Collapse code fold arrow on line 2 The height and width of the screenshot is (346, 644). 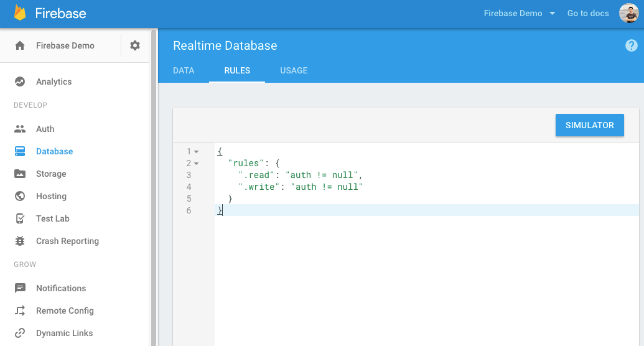pyautogui.click(x=197, y=164)
